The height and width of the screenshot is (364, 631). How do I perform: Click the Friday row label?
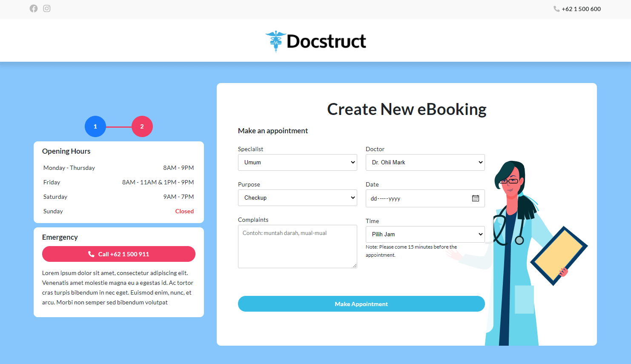coord(52,182)
